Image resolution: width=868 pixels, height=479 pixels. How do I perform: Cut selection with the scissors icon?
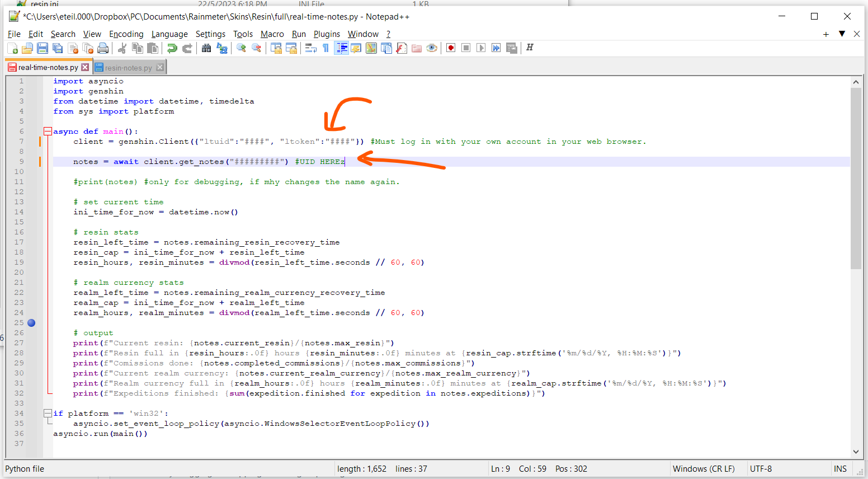pyautogui.click(x=122, y=48)
